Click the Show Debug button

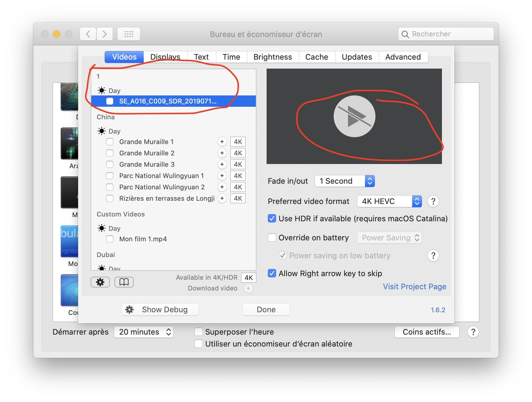[160, 310]
